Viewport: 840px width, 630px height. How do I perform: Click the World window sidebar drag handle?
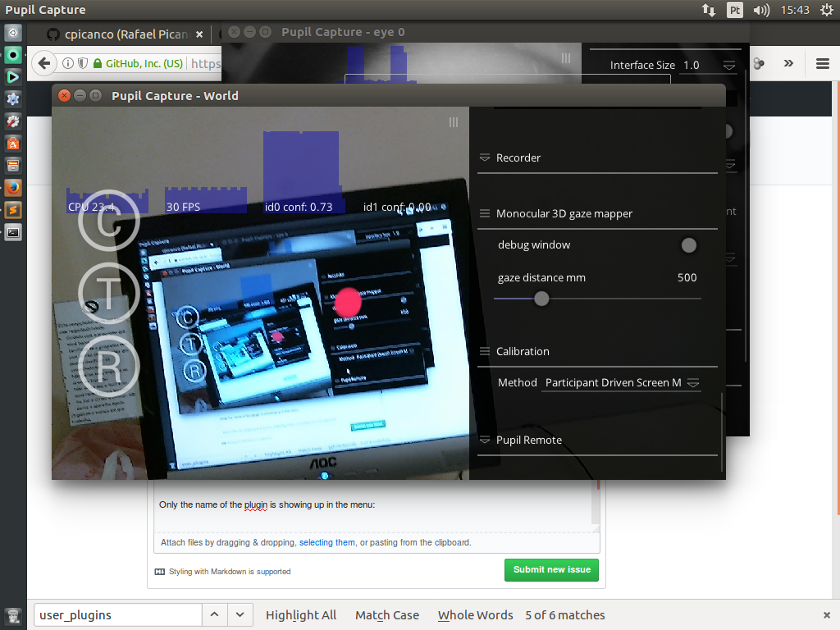pyautogui.click(x=453, y=122)
